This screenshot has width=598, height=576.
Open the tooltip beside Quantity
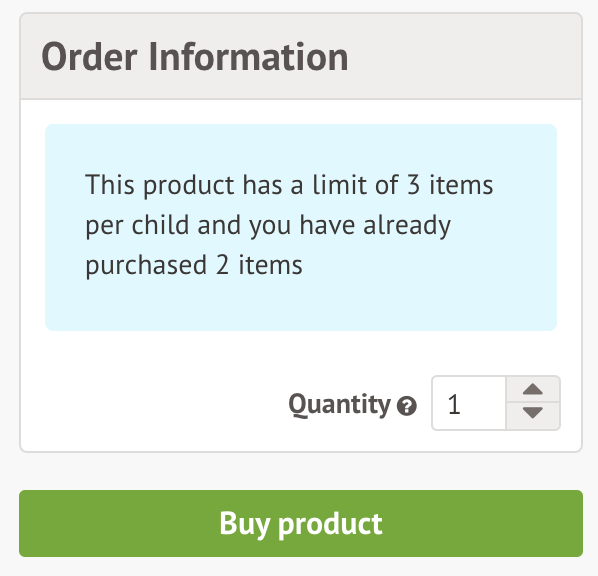point(407,406)
